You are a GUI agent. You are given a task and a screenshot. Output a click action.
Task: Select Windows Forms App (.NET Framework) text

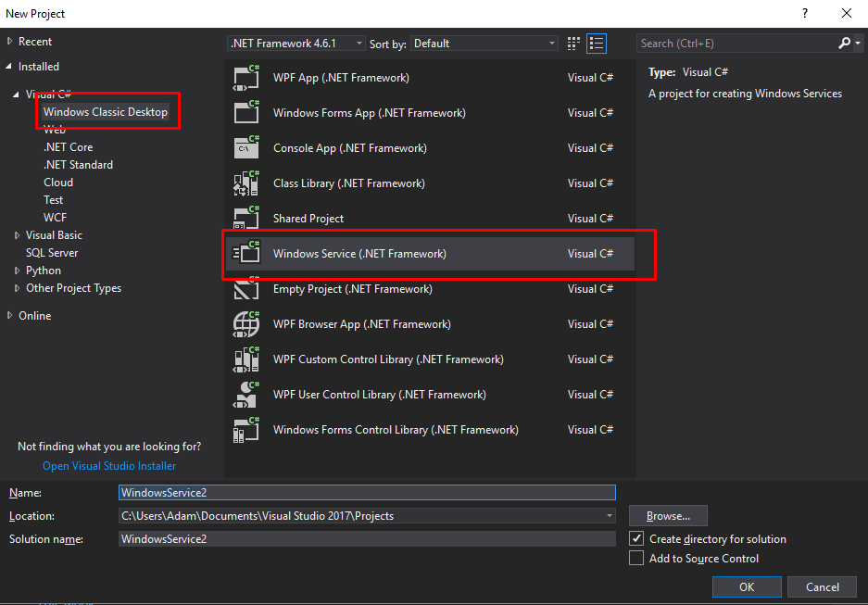tap(370, 113)
